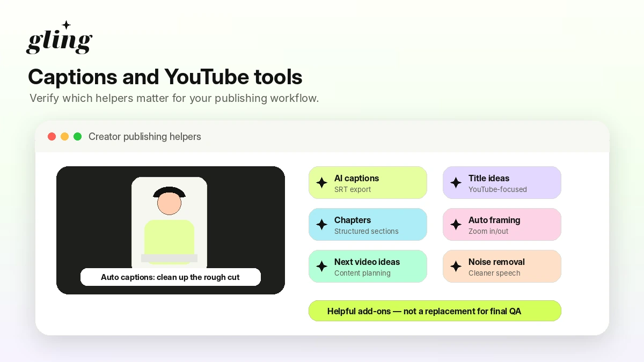Click the 'Helpful add-ons' green banner
Image resolution: width=644 pixels, height=362 pixels.
(435, 311)
